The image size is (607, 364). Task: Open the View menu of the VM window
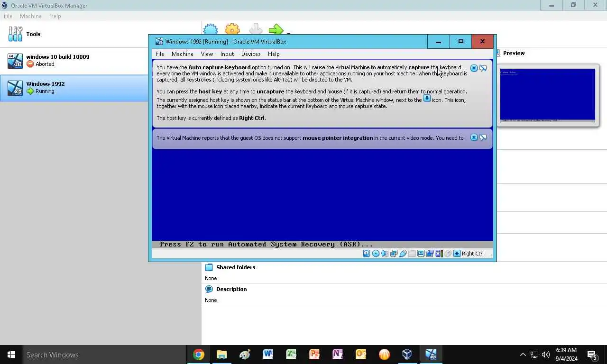(x=207, y=54)
